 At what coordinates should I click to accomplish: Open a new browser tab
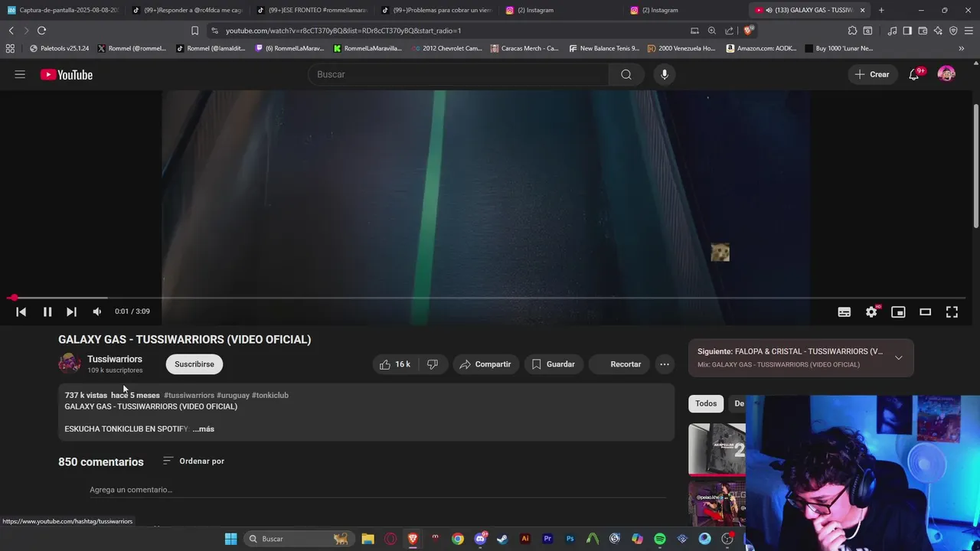pos(881,10)
